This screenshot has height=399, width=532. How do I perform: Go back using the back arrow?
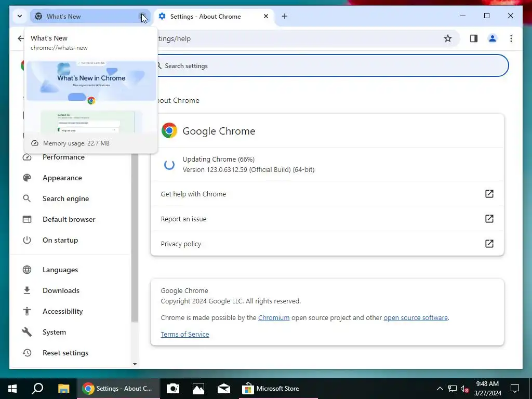point(21,38)
